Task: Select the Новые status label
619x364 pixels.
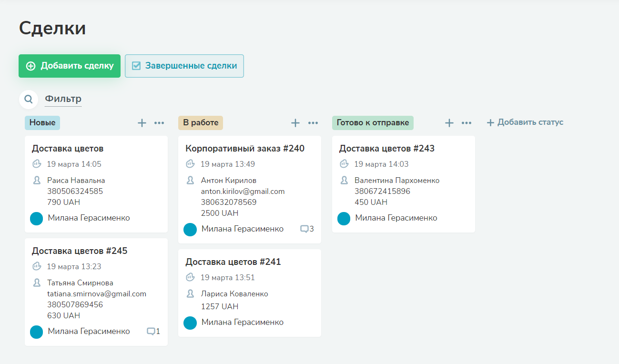Action: pyautogui.click(x=42, y=123)
